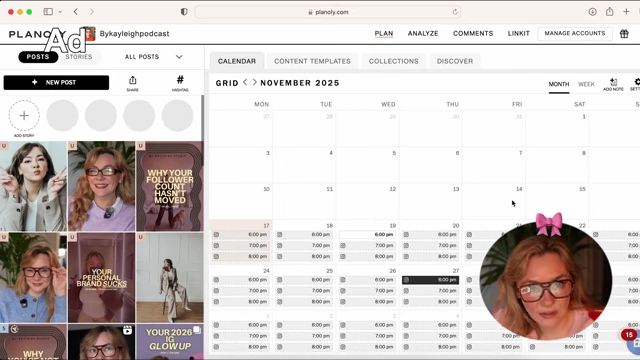Click the Safari share icon
The image size is (640, 360).
point(609,12)
